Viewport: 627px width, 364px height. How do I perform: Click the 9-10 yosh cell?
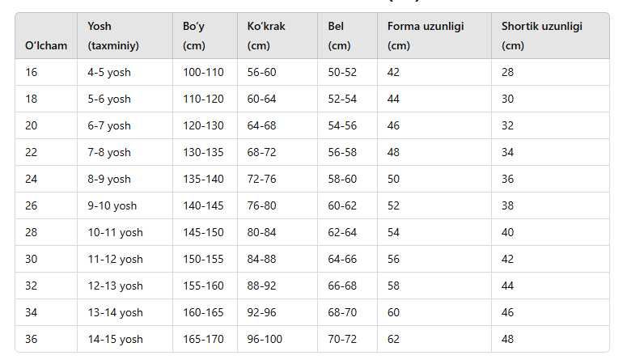pos(112,205)
